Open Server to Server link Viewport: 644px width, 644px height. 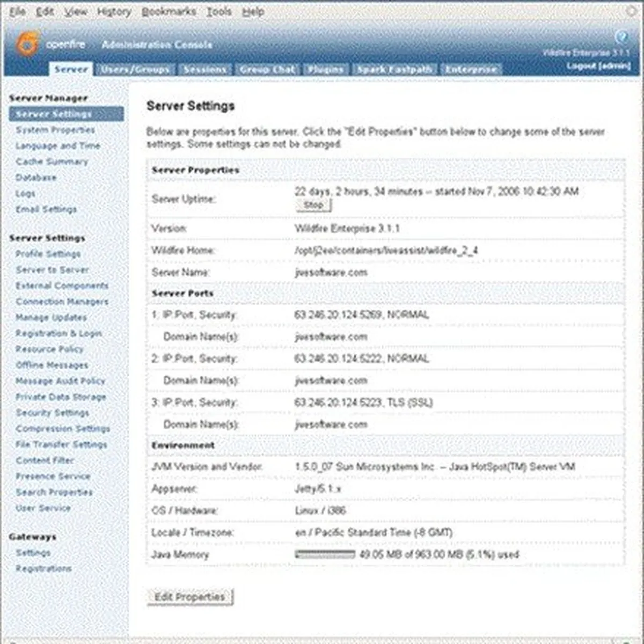(x=52, y=270)
